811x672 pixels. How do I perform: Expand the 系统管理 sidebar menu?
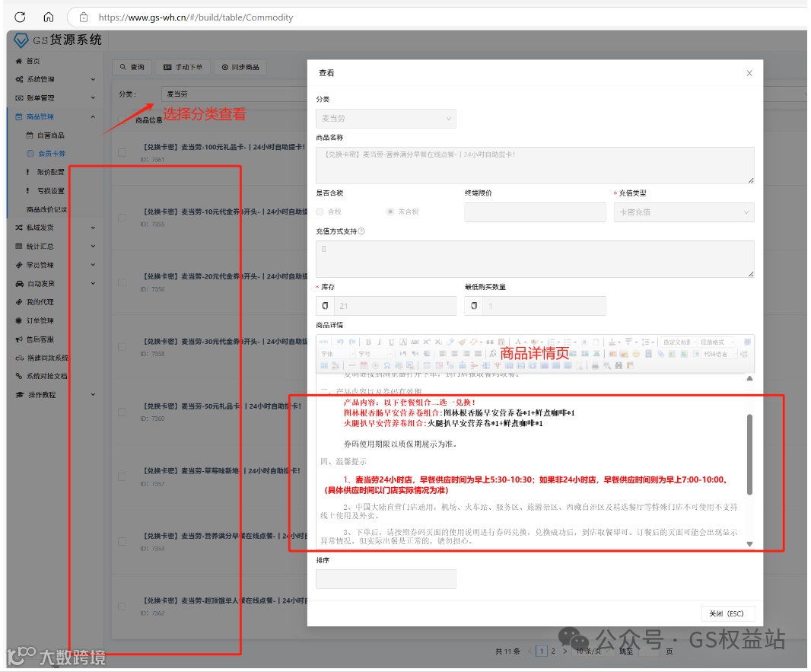tap(54, 79)
